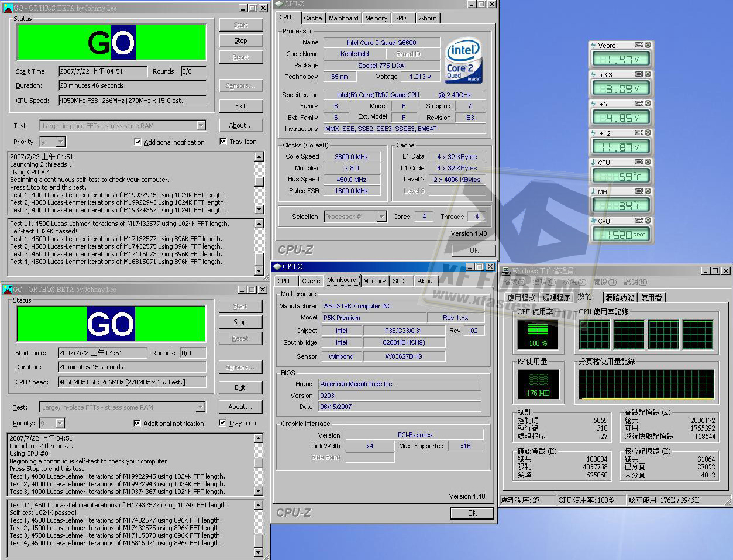Open settings of the CPU temperature widget
The width and height of the screenshot is (733, 560).
(x=639, y=162)
